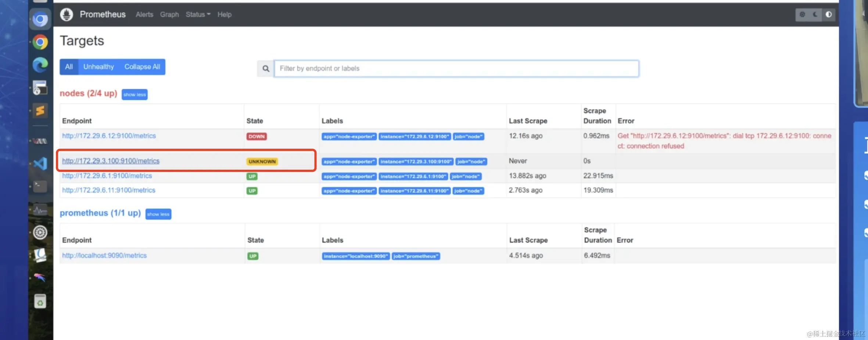Screen dimensions: 868x340
Task: Click the prometheus (1/1 up) heading
Action: coord(100,213)
